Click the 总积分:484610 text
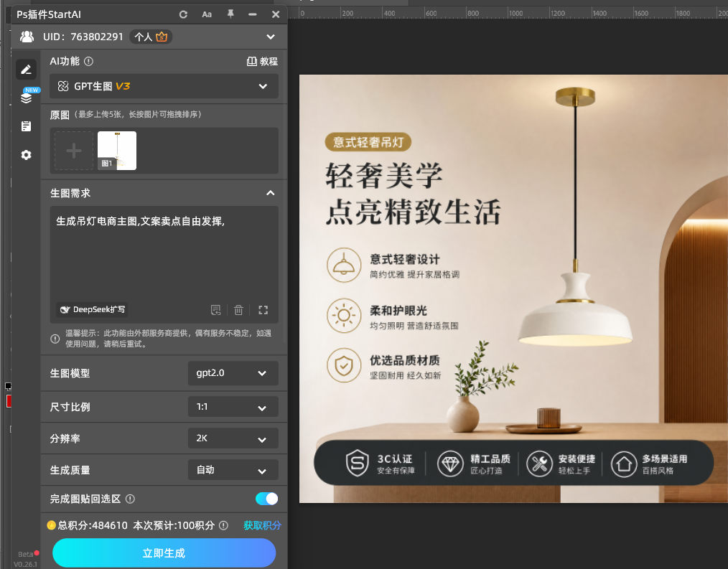Screen dimensions: 728x569 coord(93,525)
